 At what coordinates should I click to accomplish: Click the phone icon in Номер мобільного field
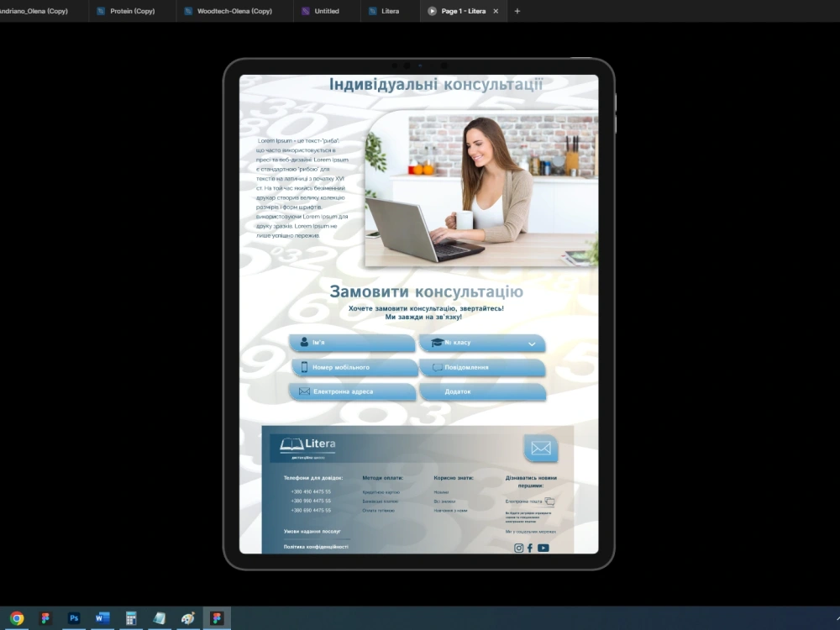point(304,367)
